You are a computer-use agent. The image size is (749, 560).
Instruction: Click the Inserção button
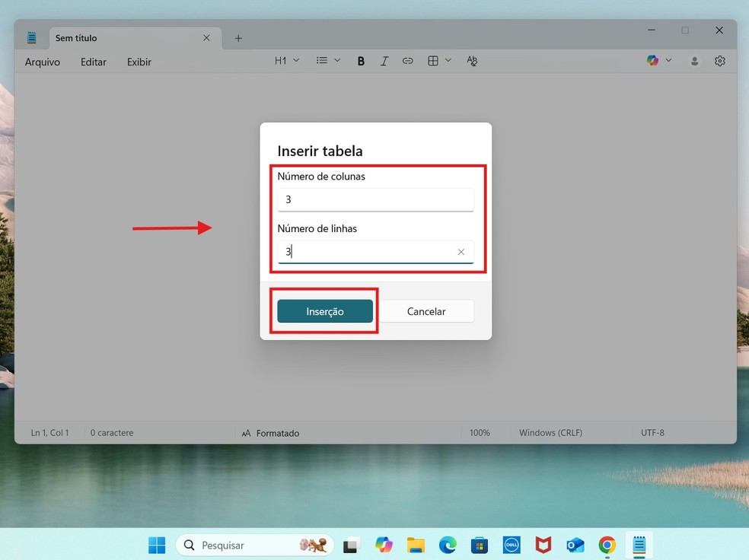click(325, 311)
